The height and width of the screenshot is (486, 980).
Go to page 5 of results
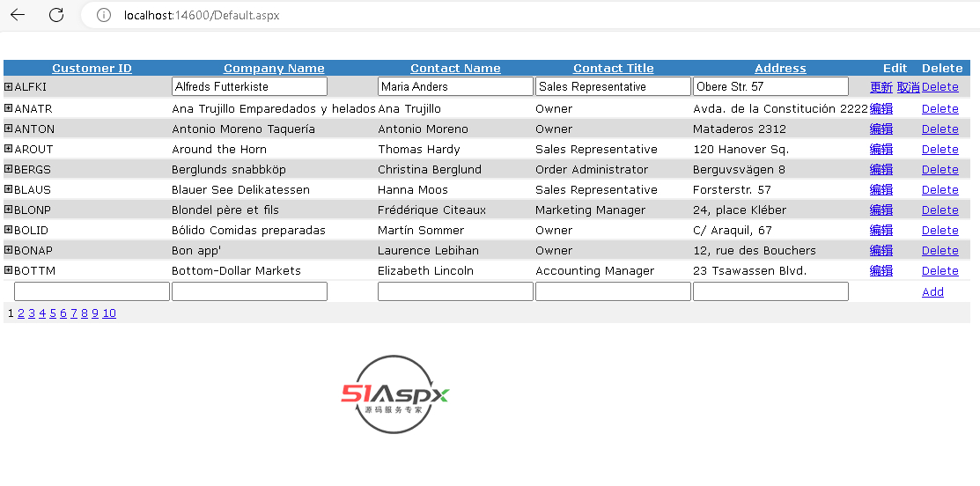click(53, 313)
